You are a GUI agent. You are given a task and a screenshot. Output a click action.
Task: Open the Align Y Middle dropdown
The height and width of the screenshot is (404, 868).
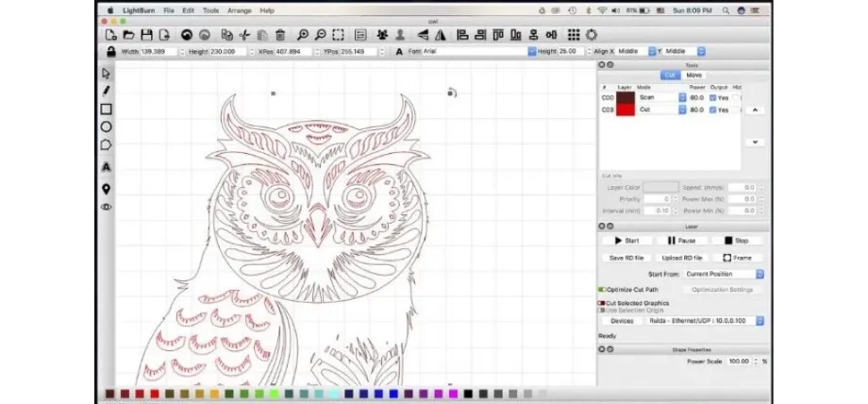pyautogui.click(x=685, y=51)
